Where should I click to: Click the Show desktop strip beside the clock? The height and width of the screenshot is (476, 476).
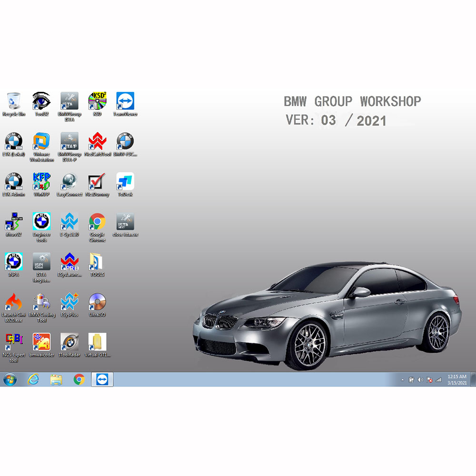(x=473, y=379)
